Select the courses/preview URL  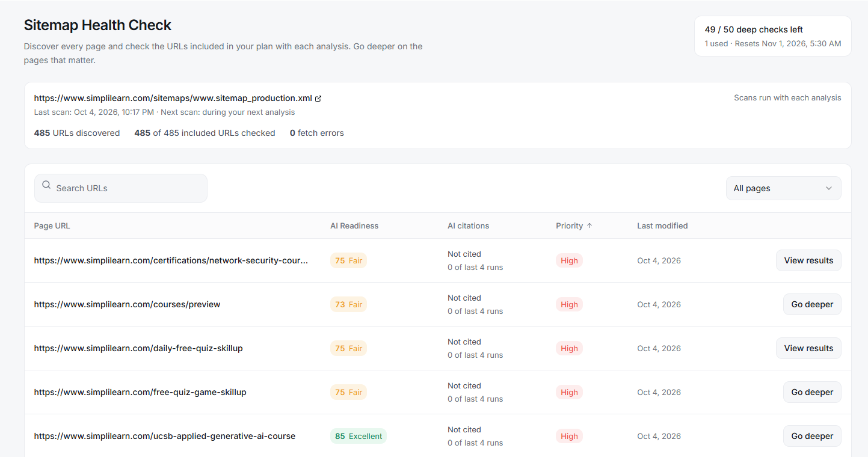point(128,304)
